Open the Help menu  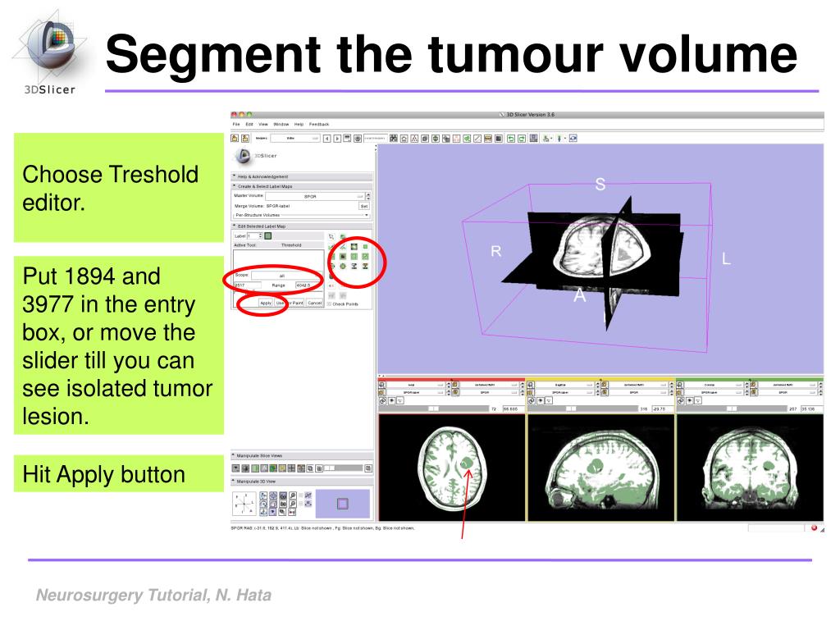299,125
